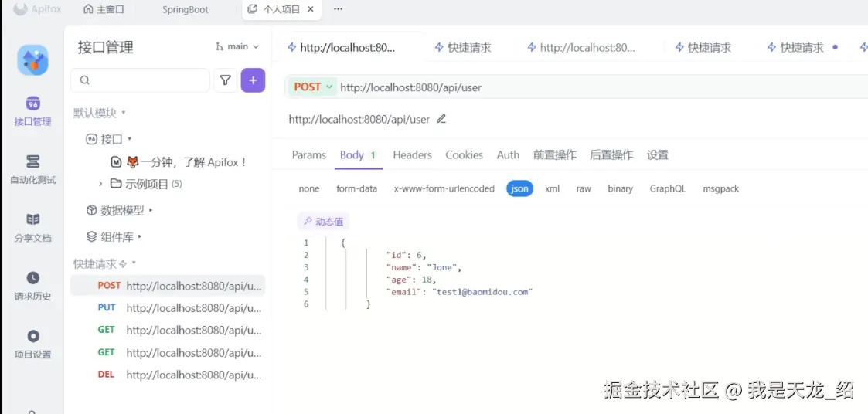The width and height of the screenshot is (868, 414).
Task: Click the 示例项目 folder icon
Action: point(116,183)
